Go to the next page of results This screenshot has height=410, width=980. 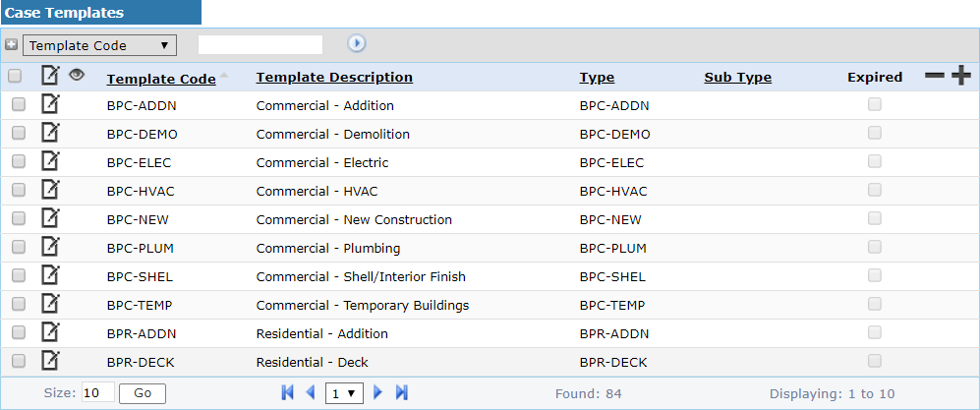[x=378, y=392]
